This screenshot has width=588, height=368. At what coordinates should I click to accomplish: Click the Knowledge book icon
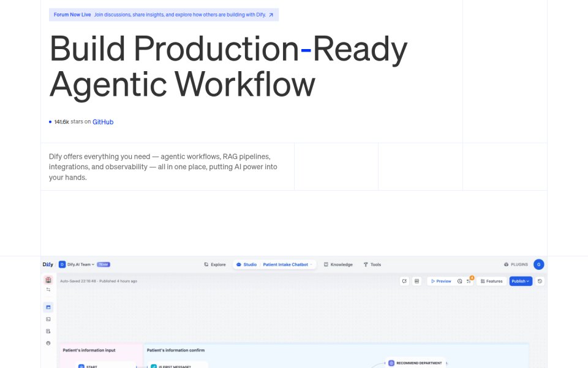[x=326, y=264]
